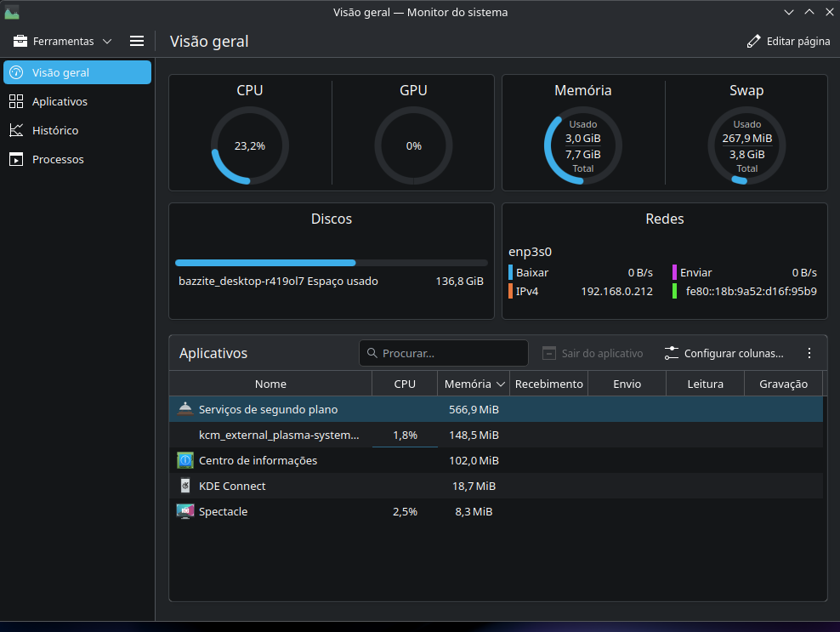Sort by the Gravação column header
The width and height of the screenshot is (840, 632).
point(783,384)
